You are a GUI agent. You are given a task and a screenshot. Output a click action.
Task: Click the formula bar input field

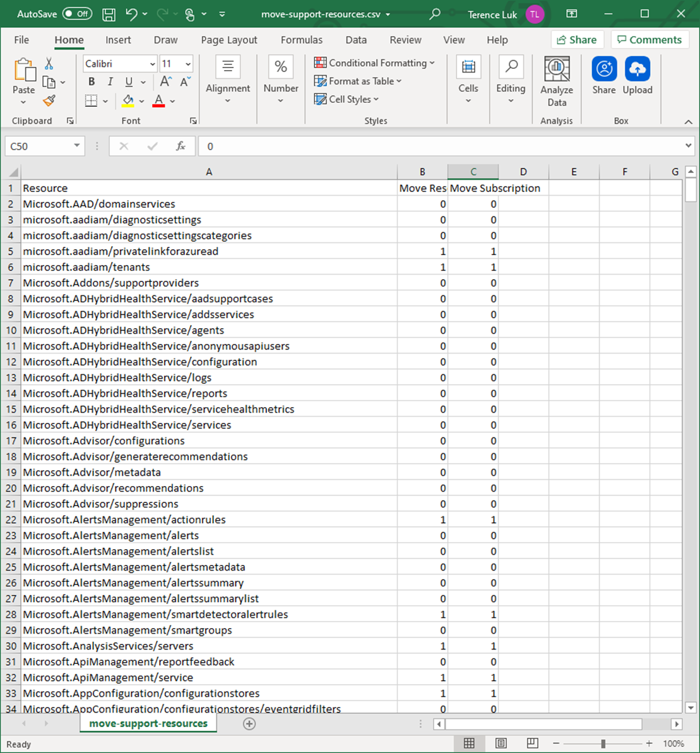[440, 146]
